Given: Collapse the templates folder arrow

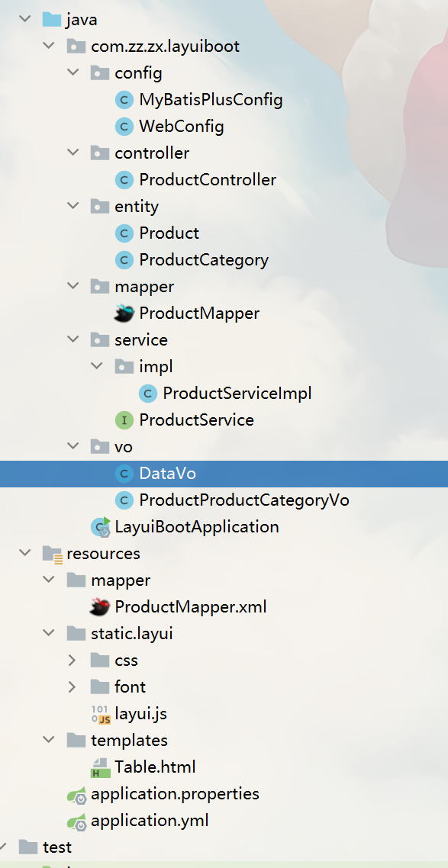Looking at the screenshot, I should click(x=48, y=740).
